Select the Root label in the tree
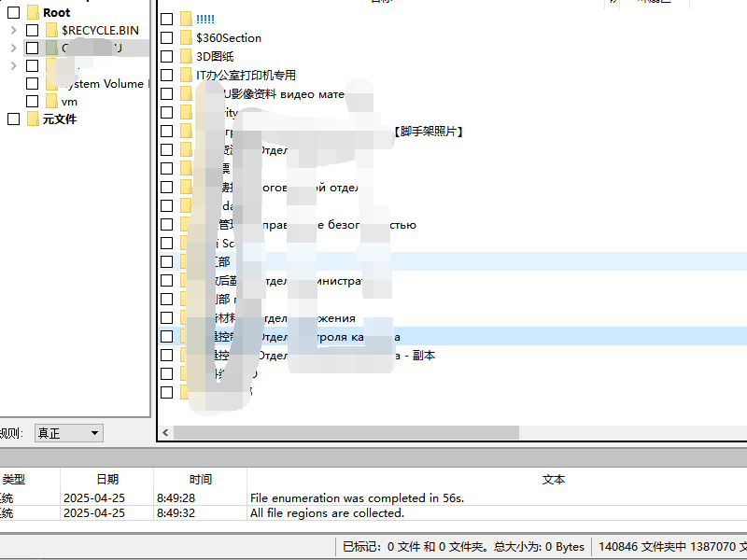This screenshot has height=560, width=747. click(57, 13)
